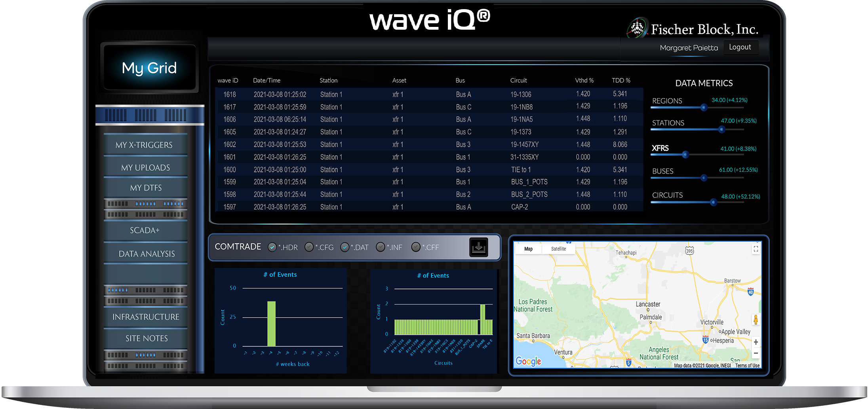Open the Terms of Use map link

tap(747, 365)
